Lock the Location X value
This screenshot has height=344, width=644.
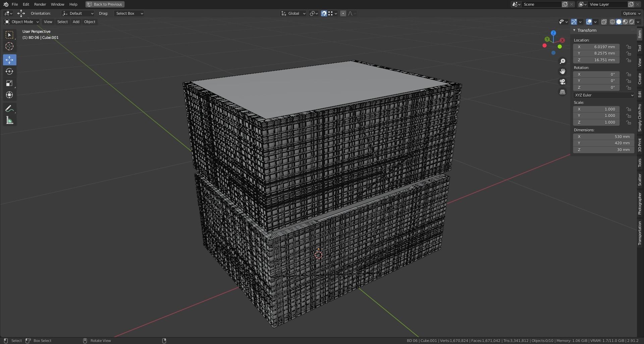(629, 47)
